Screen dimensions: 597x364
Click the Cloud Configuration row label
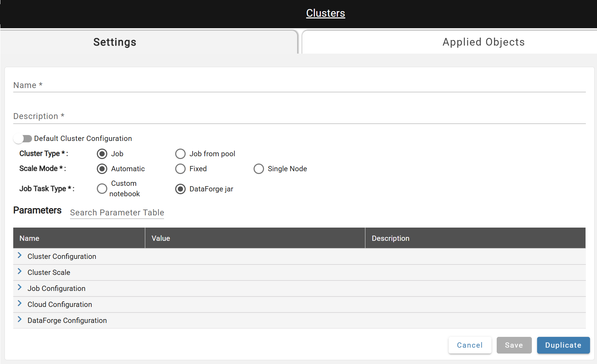coord(60,304)
